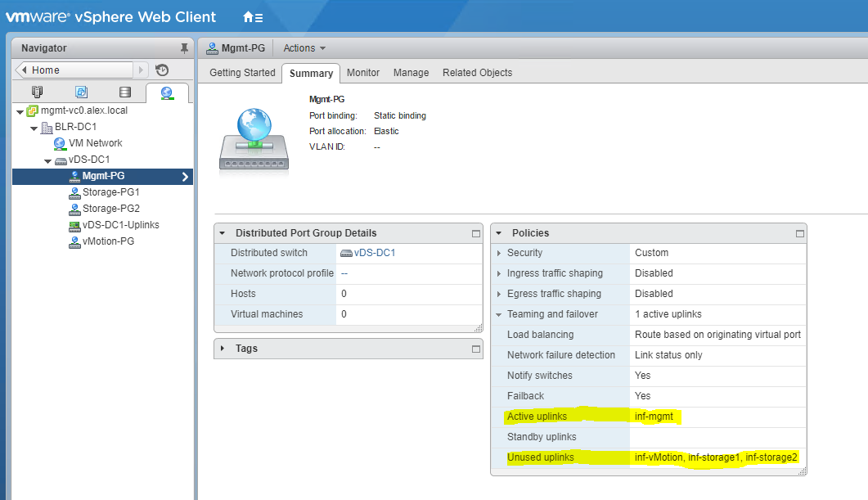
Task: Open the navigation history clock icon
Action: pos(162,70)
